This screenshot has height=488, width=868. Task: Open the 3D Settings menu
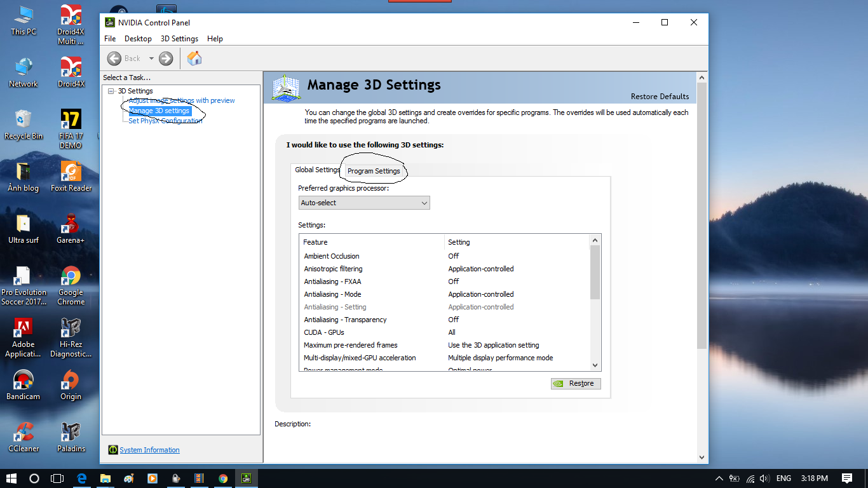pyautogui.click(x=179, y=39)
